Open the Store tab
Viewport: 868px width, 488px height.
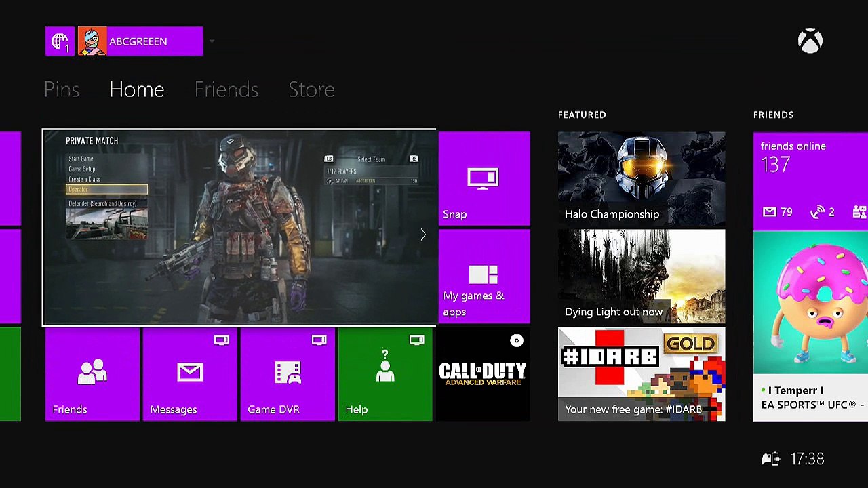312,89
